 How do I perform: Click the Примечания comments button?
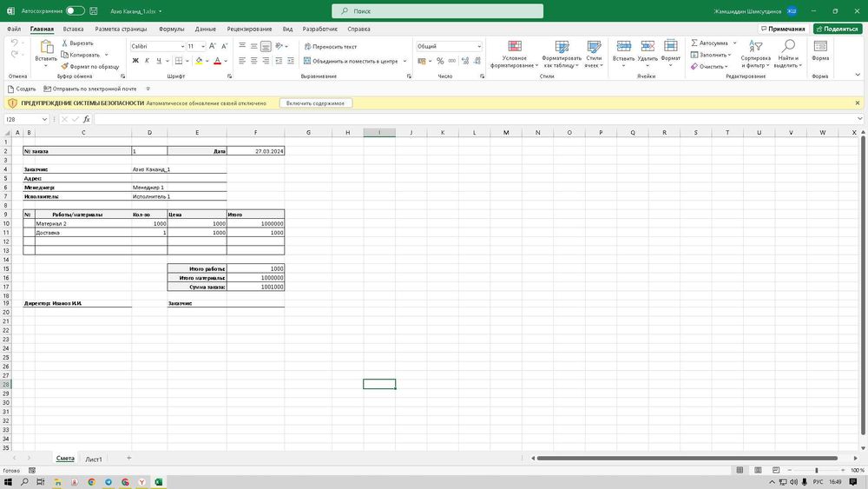coord(783,29)
